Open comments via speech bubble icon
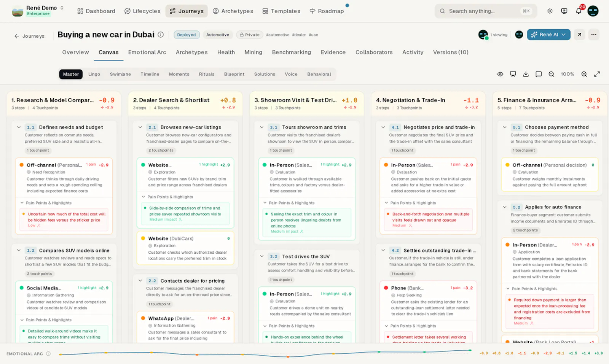The height and width of the screenshot is (364, 609). (539, 74)
